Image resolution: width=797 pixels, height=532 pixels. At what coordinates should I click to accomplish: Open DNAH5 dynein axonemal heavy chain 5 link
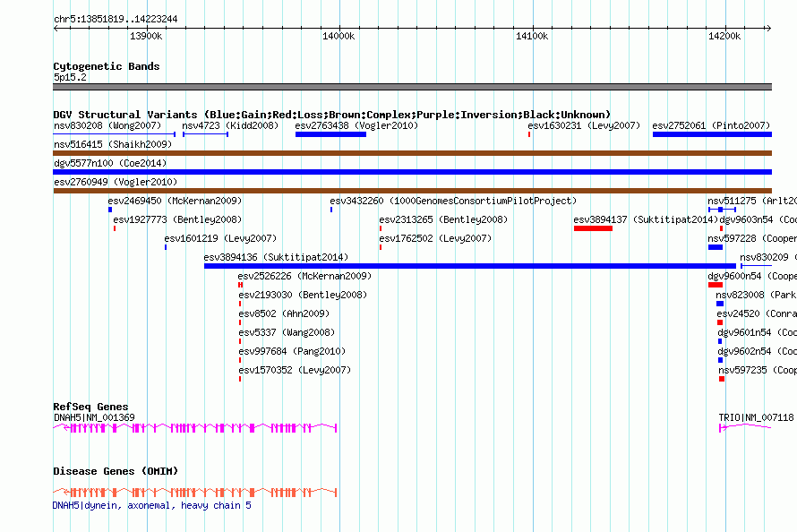pyautogui.click(x=152, y=505)
